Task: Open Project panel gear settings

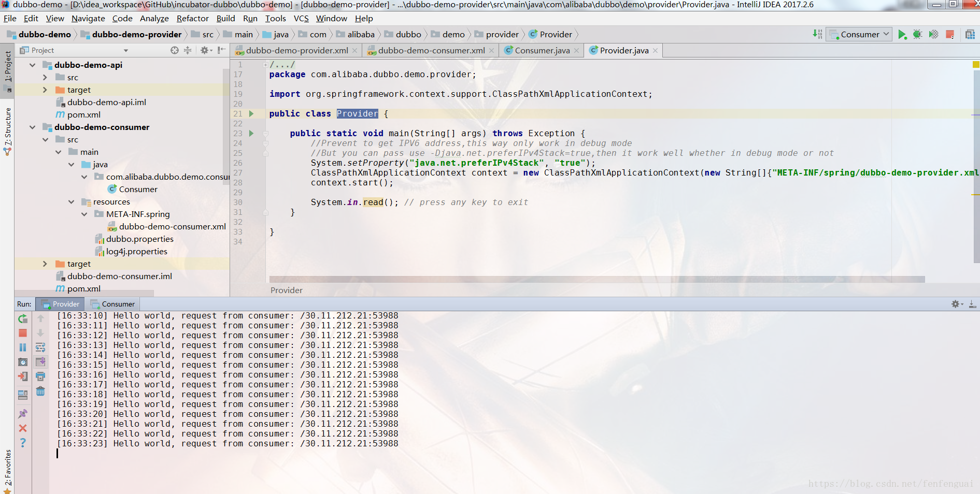Action: (206, 50)
